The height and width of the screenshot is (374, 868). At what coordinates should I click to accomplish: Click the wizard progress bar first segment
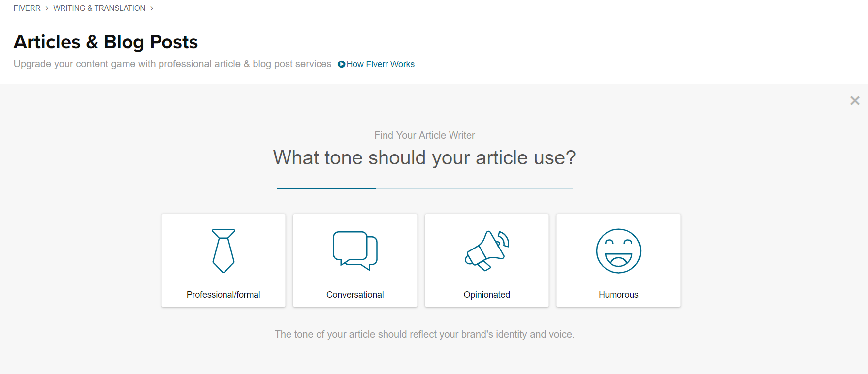pyautogui.click(x=325, y=187)
